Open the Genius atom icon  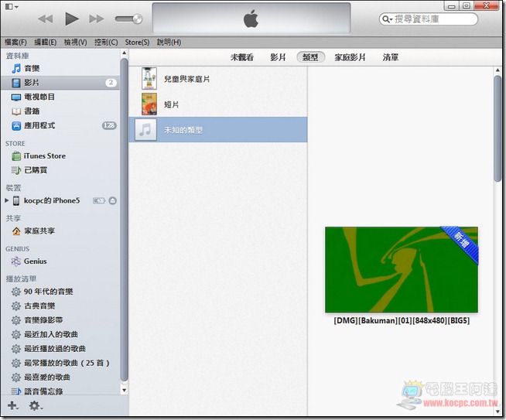pyautogui.click(x=15, y=261)
